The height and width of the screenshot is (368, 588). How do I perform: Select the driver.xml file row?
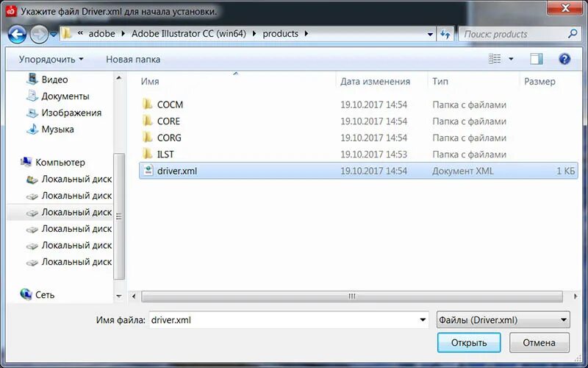click(x=358, y=171)
